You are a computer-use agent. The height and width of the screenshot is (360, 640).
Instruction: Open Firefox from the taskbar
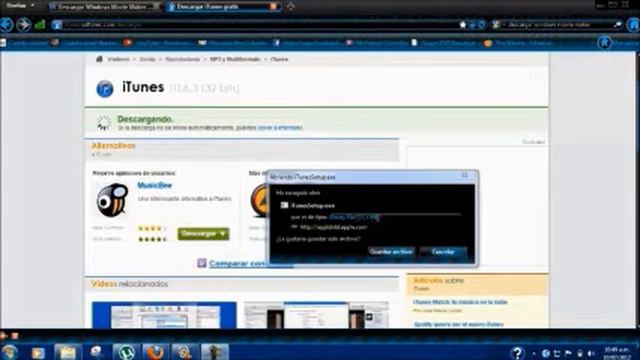(155, 352)
